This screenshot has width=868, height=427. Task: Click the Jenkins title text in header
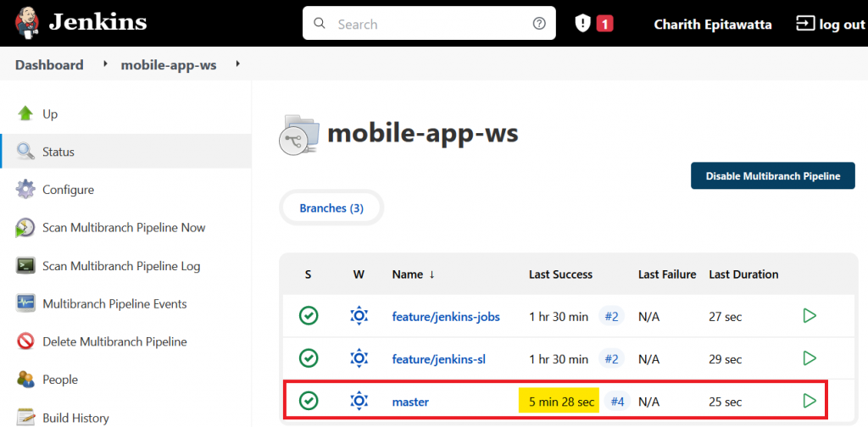click(x=97, y=23)
